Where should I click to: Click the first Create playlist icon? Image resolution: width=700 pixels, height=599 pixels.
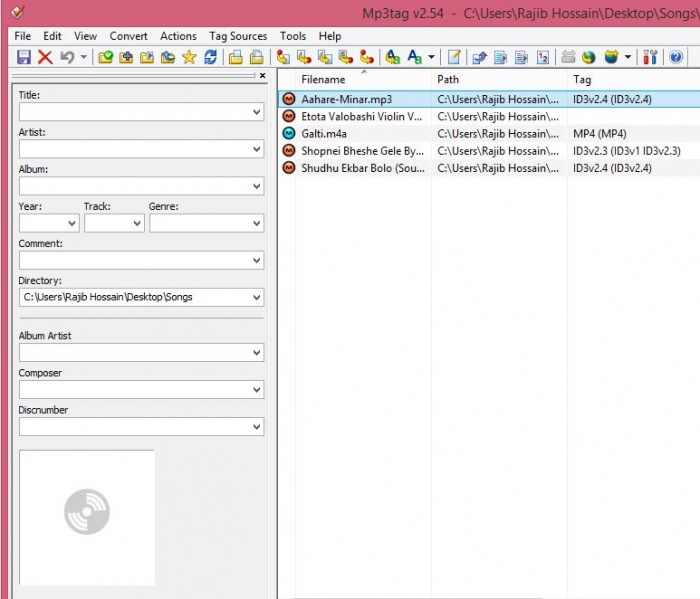coord(500,57)
